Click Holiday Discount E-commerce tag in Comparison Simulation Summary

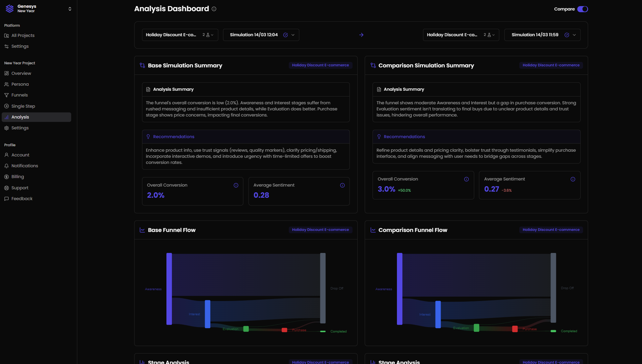pos(551,65)
